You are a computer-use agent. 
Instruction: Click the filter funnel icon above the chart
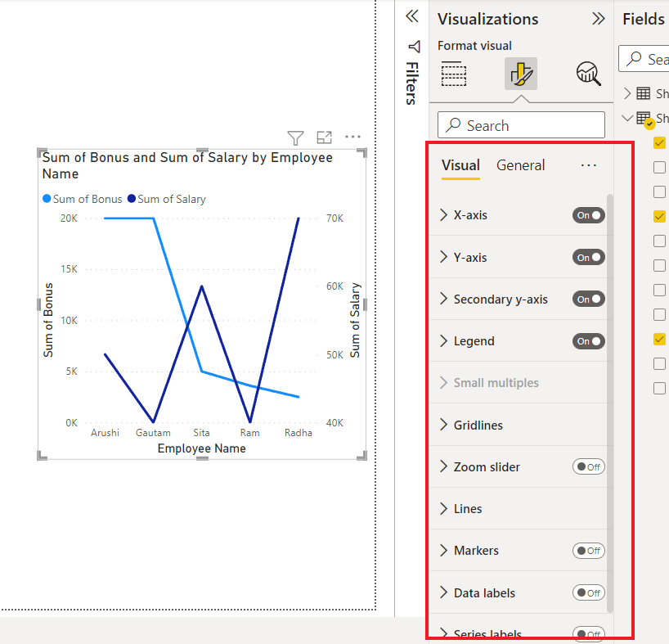tap(295, 137)
